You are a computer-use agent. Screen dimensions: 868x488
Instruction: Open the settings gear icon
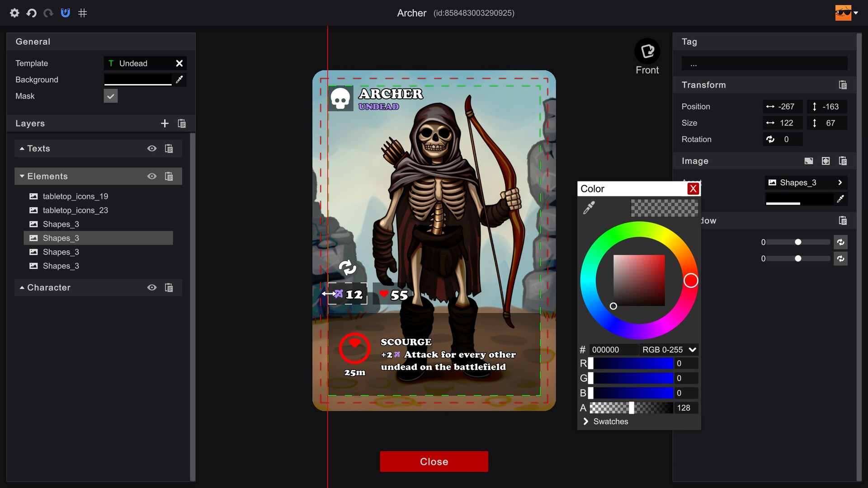coord(14,13)
